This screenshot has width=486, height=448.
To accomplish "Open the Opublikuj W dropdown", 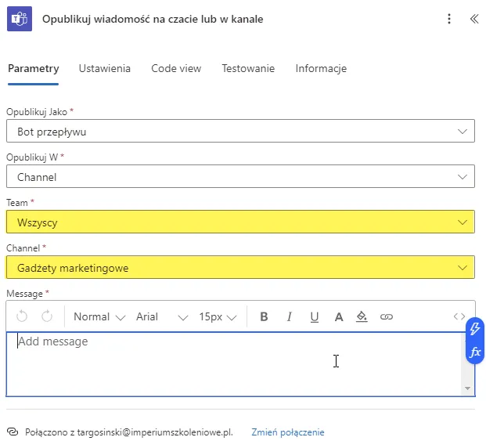I will 240,177.
